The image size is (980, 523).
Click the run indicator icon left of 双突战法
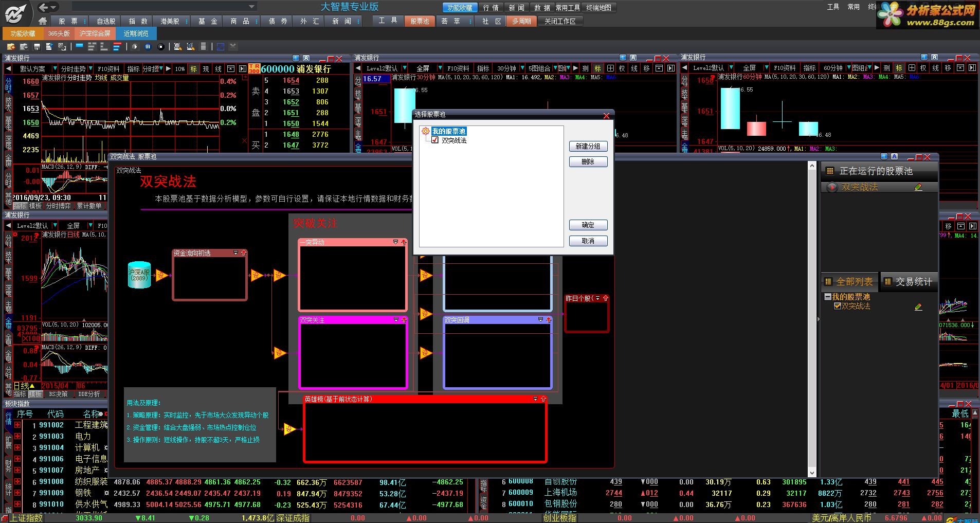[x=831, y=188]
